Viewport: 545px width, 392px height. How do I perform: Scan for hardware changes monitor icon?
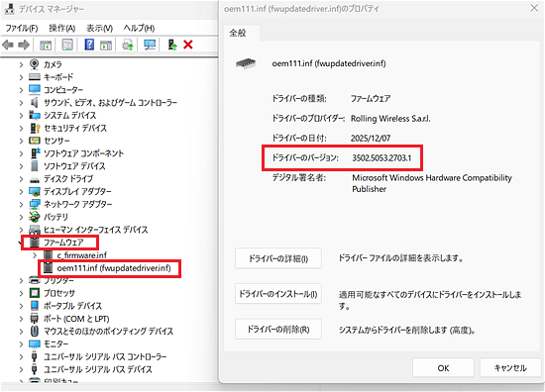click(150, 45)
